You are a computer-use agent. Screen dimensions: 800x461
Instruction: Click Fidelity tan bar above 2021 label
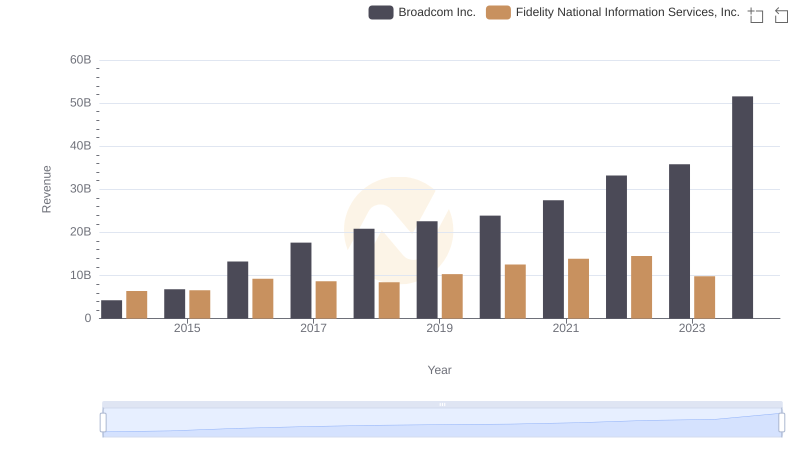point(579,289)
